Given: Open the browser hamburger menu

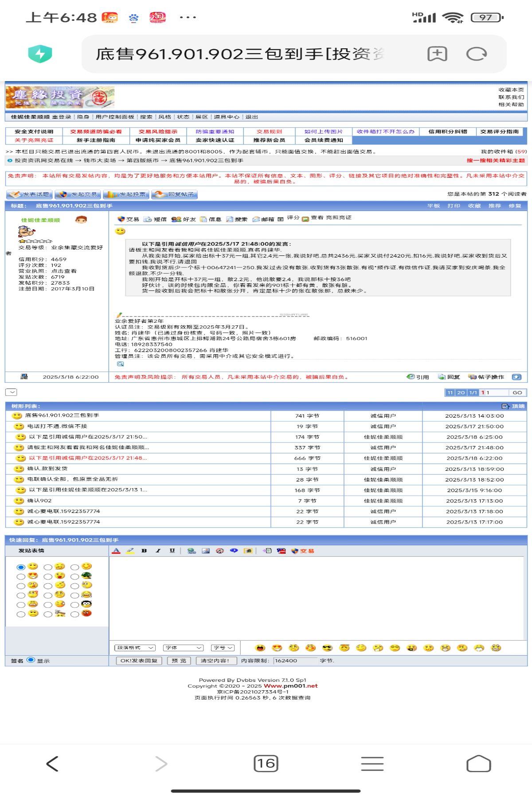Looking at the screenshot, I should [372, 763].
